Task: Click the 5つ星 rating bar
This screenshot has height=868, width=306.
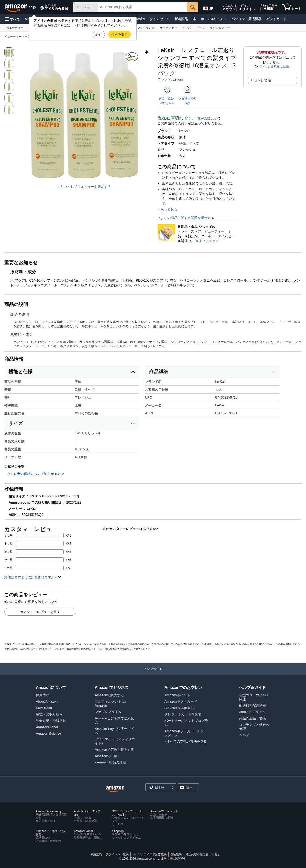Action: point(40,535)
